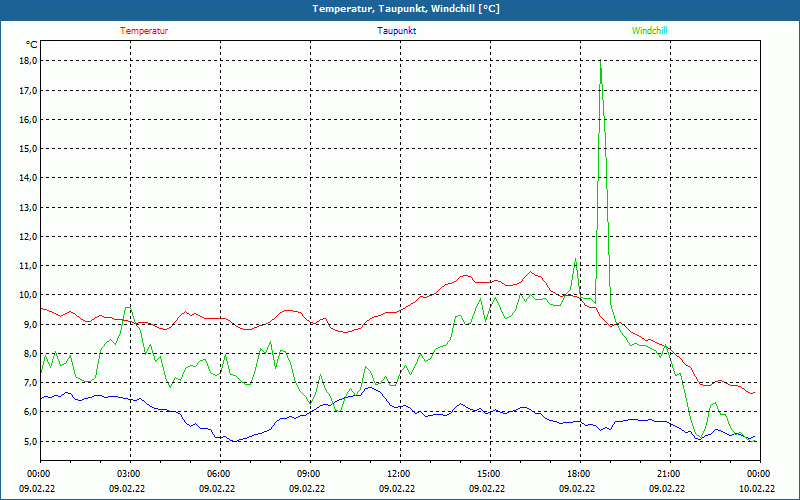800x500 pixels.
Task: Click the °C unit label on axis
Action: tap(31, 44)
